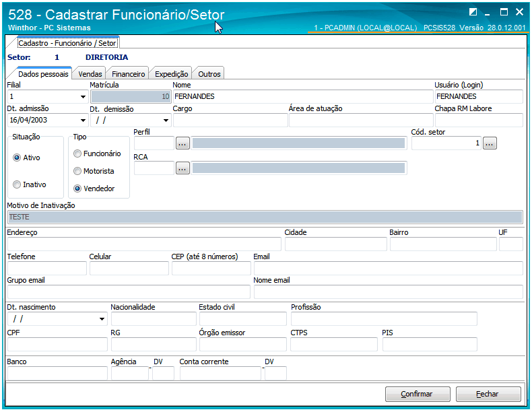Open the Cód. setor lookup ellipsis button
Screen dimensions: 532x412
(x=490, y=143)
